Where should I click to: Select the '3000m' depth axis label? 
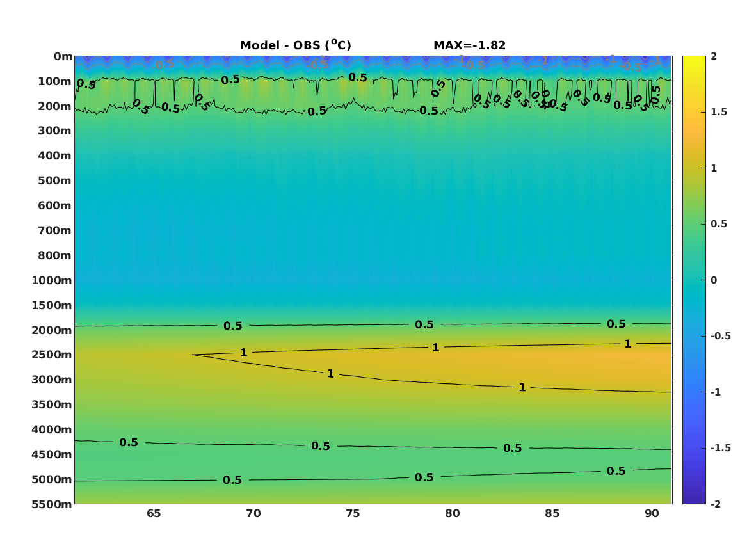coord(52,380)
